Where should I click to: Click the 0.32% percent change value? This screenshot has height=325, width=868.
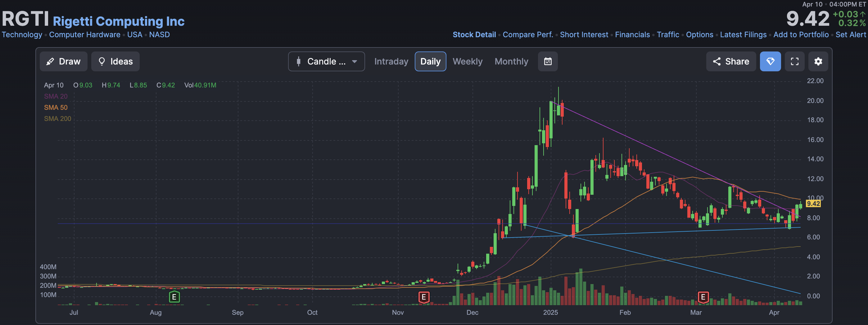click(852, 23)
